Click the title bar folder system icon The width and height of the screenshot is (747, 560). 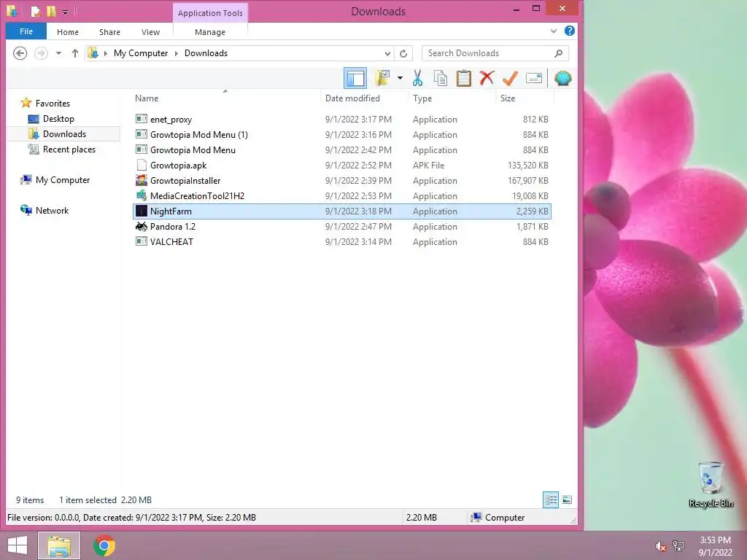click(x=12, y=11)
